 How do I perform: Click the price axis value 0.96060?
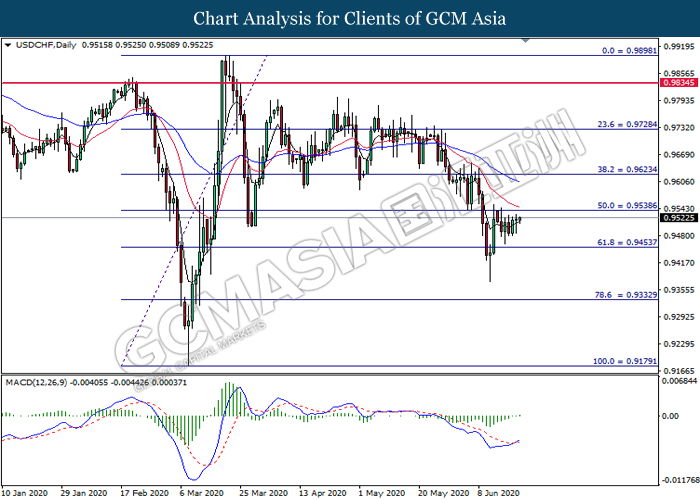coord(679,182)
